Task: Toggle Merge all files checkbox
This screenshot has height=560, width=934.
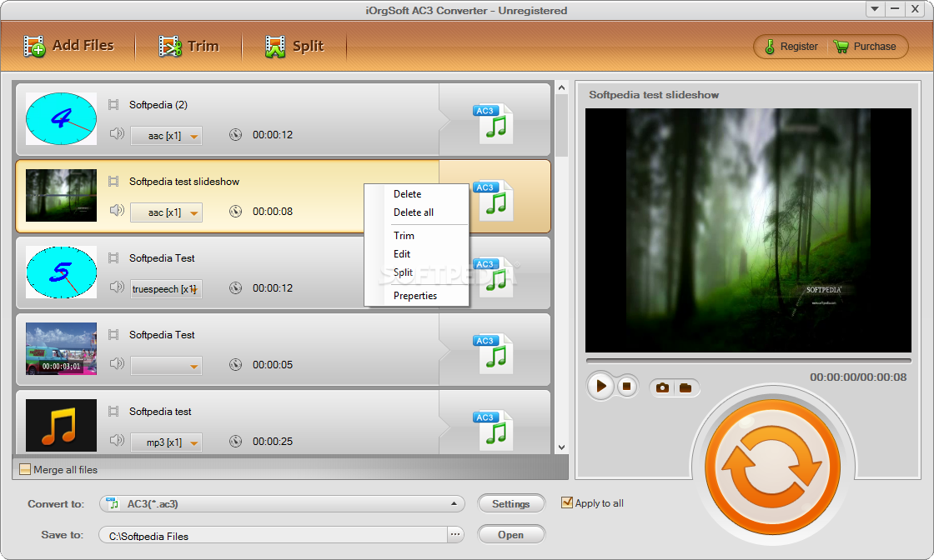Action: pyautogui.click(x=25, y=469)
